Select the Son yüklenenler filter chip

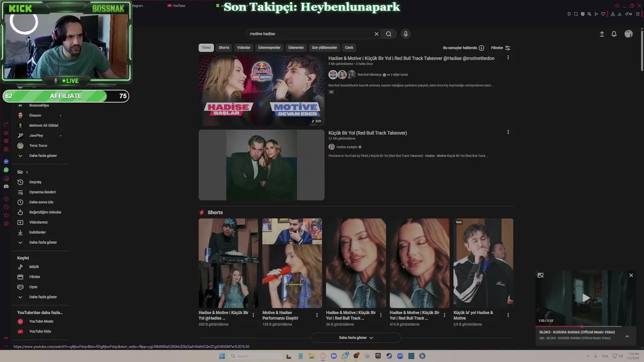pyautogui.click(x=324, y=48)
